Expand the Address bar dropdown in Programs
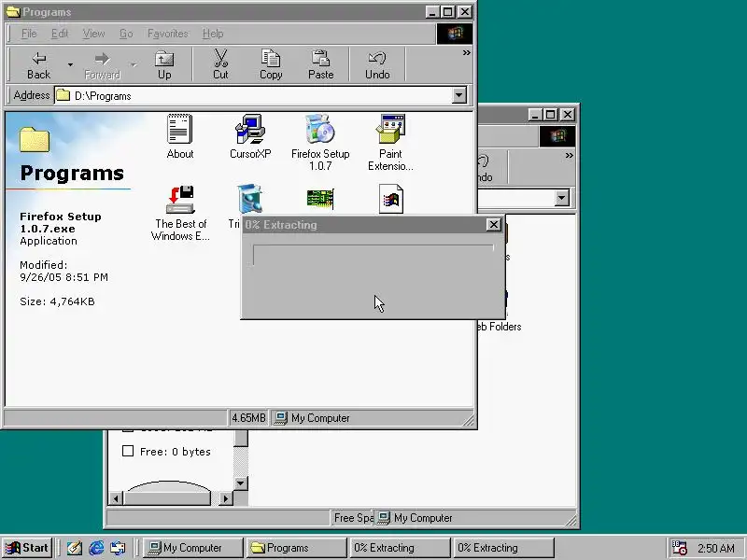 coord(458,95)
